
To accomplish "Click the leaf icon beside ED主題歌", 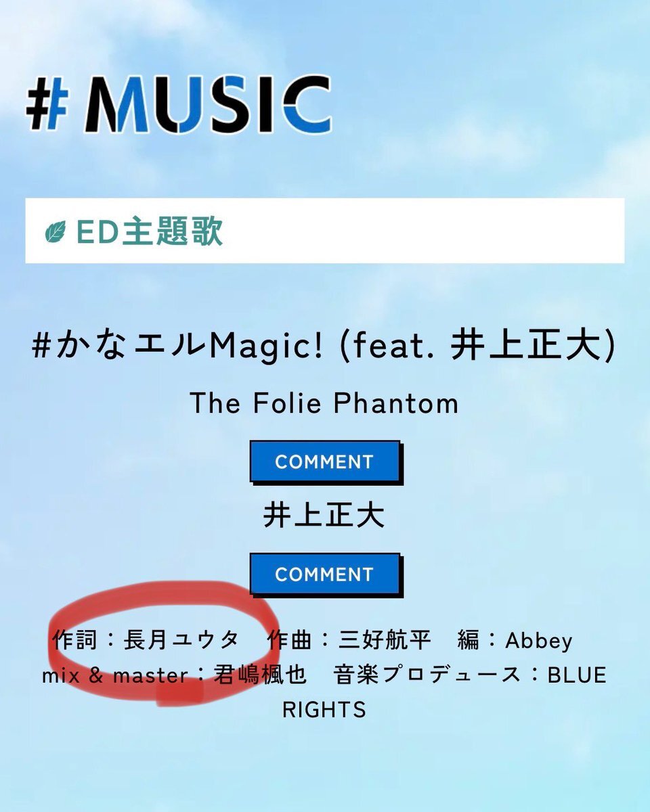I will point(54,232).
